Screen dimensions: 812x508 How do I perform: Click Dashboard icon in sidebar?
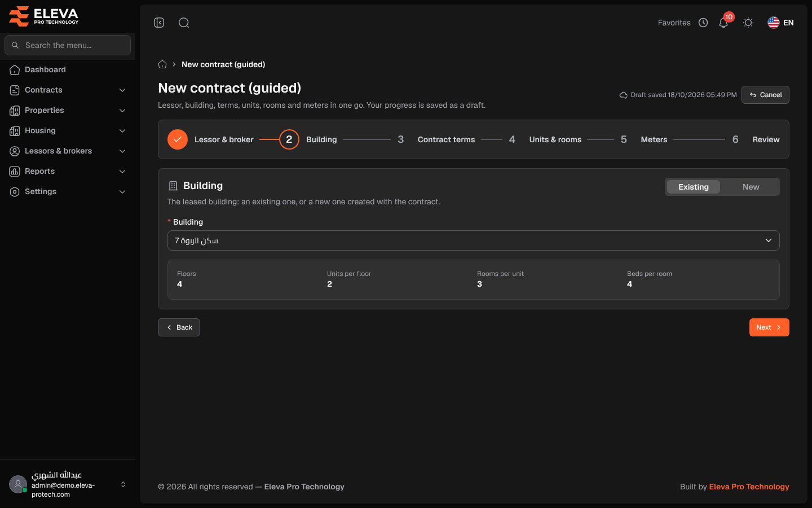[x=15, y=70]
